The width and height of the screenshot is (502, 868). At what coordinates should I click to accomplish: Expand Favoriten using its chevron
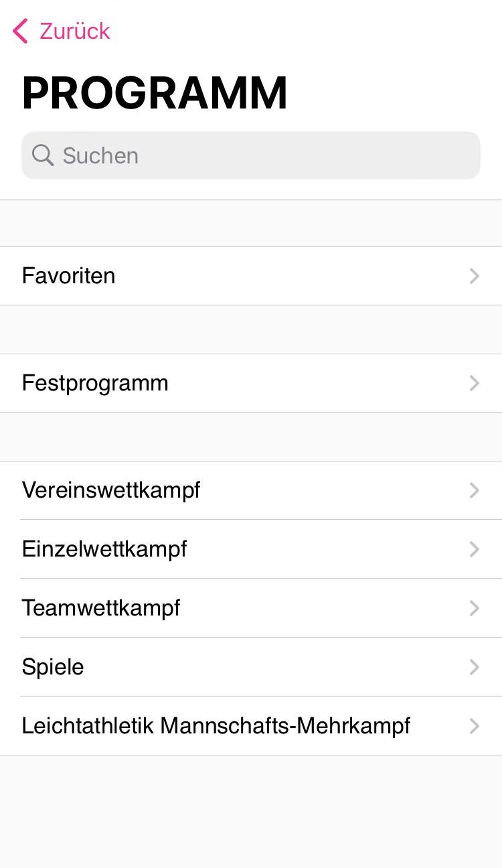tap(475, 276)
